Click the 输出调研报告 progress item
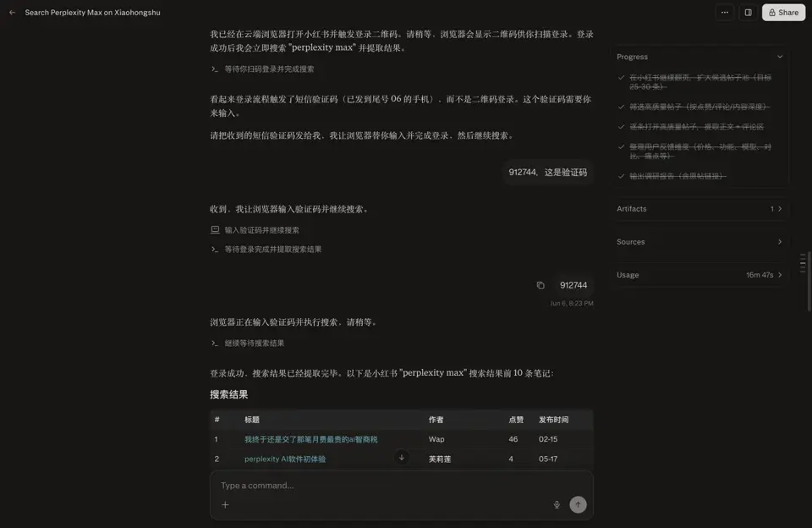The height and width of the screenshot is (528, 812). (678, 176)
